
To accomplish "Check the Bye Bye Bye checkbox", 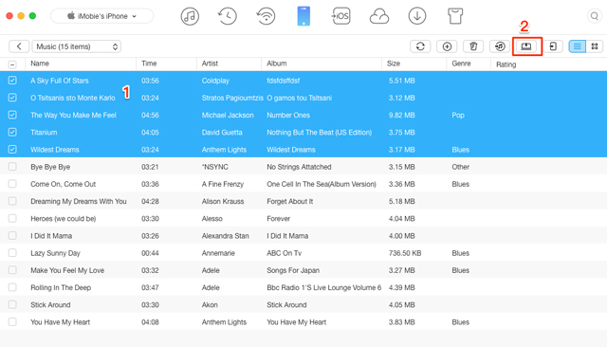I will pyautogui.click(x=12, y=166).
